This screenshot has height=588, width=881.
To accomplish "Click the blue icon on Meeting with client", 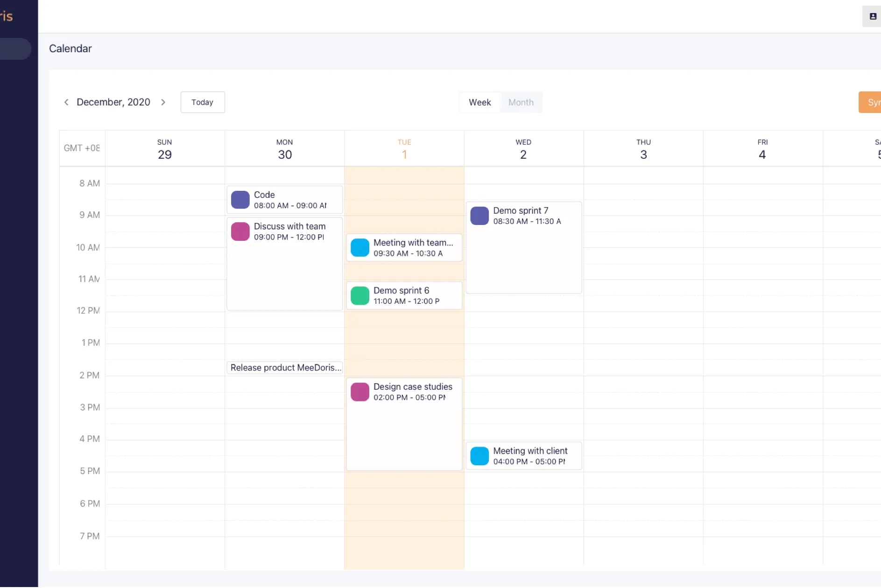I will point(479,456).
